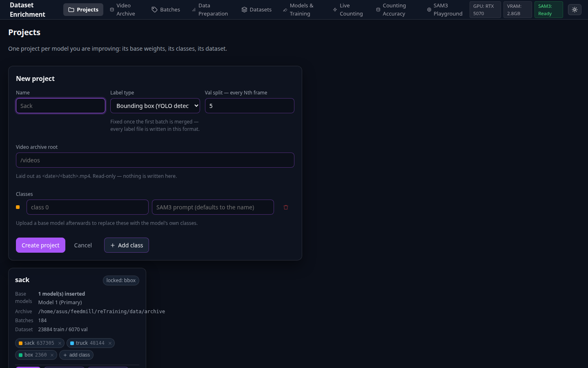Click the Create project button

(40, 245)
